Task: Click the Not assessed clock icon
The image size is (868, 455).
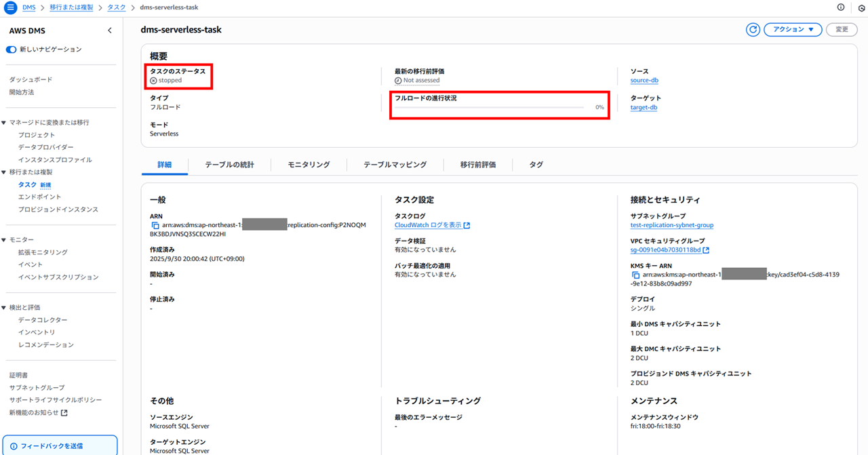Action: pos(398,80)
